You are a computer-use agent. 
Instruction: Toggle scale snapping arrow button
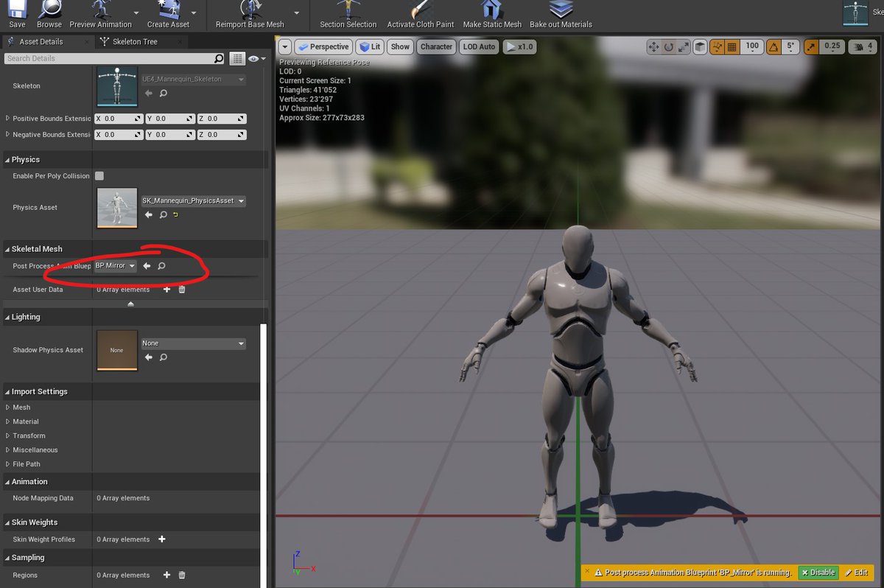[812, 46]
